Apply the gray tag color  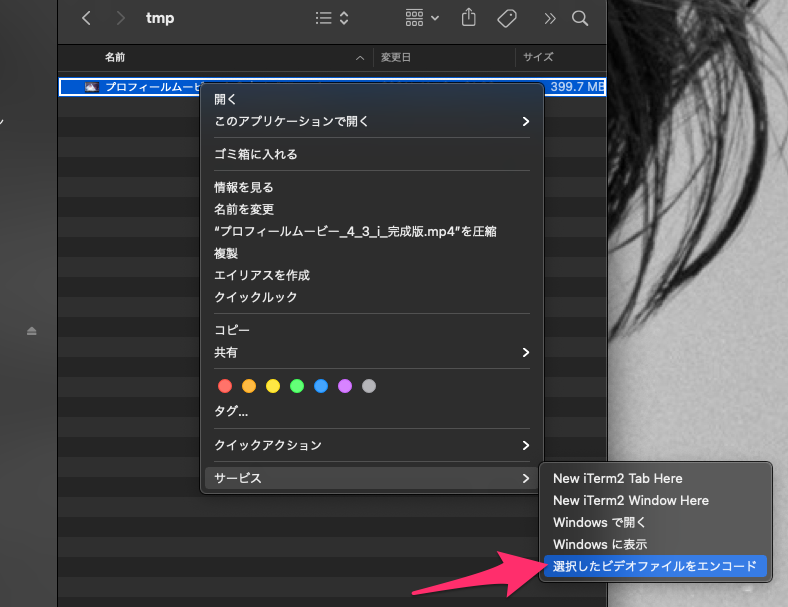369,386
